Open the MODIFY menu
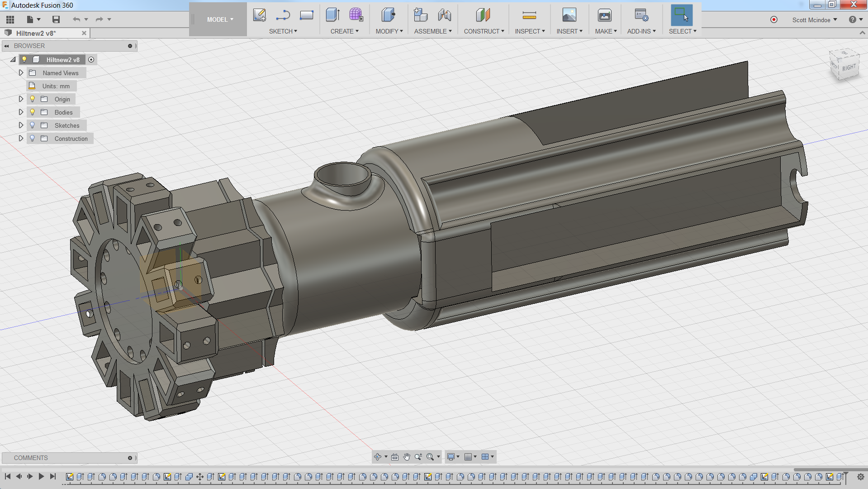868x489 pixels. click(389, 31)
